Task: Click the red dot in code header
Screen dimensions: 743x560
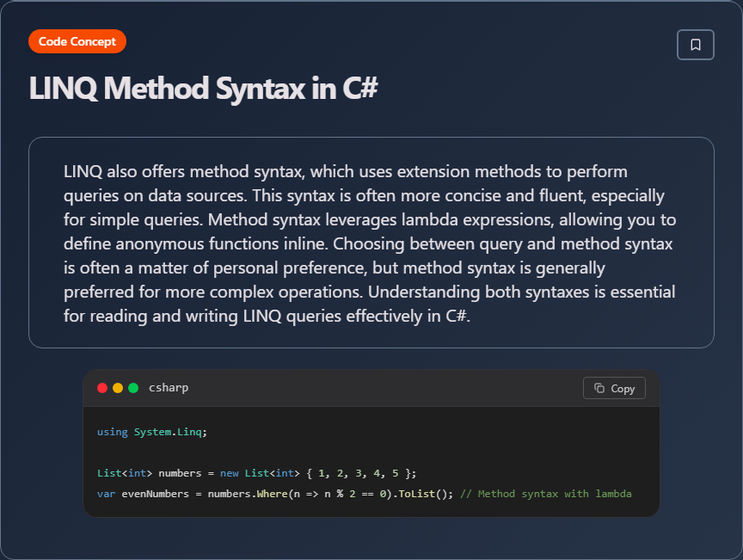Action: click(x=102, y=388)
